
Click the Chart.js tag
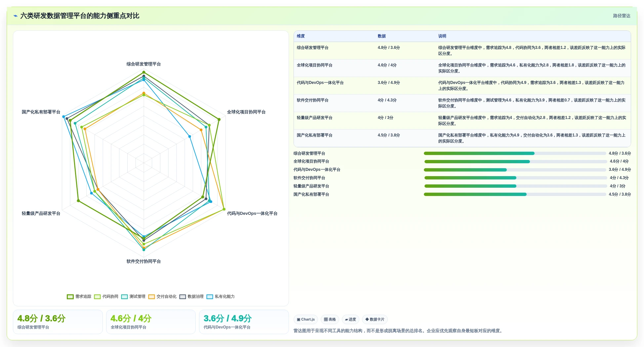pos(306,319)
